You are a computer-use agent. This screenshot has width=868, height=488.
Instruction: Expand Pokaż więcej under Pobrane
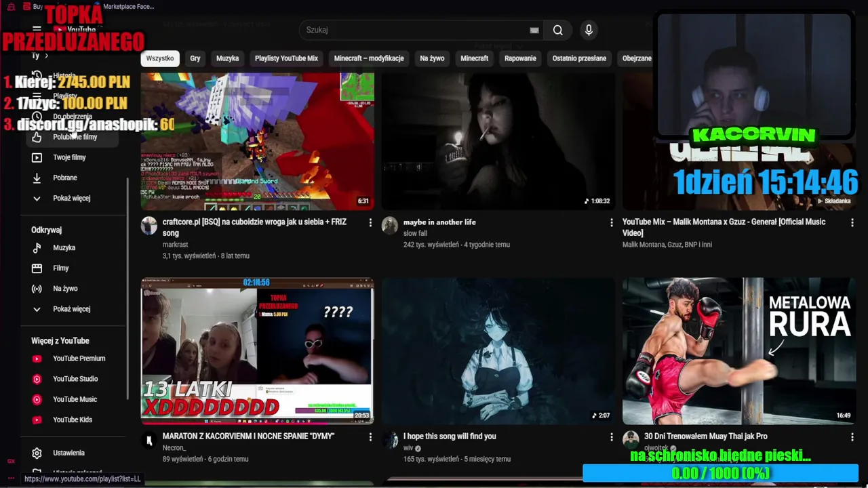[73, 198]
